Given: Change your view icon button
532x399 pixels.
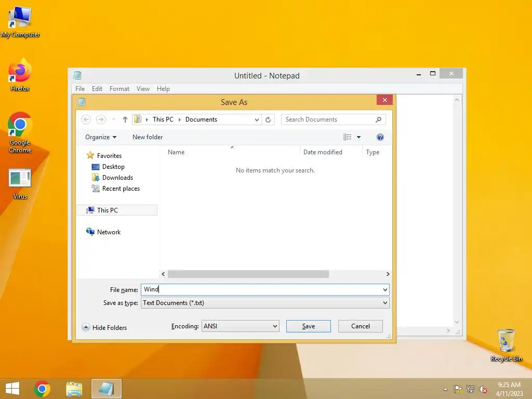Looking at the screenshot, I should pos(347,137).
